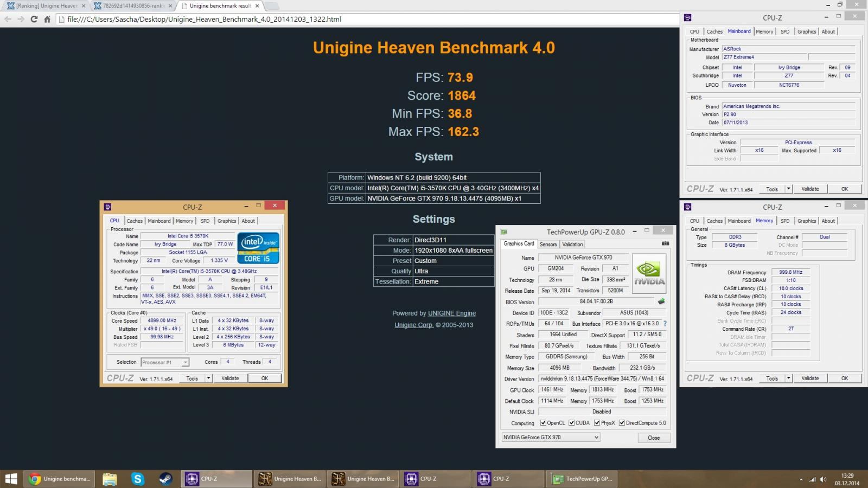
Task: Click the '999.8 MHz' DRAM Frequency value
Action: 791,272
